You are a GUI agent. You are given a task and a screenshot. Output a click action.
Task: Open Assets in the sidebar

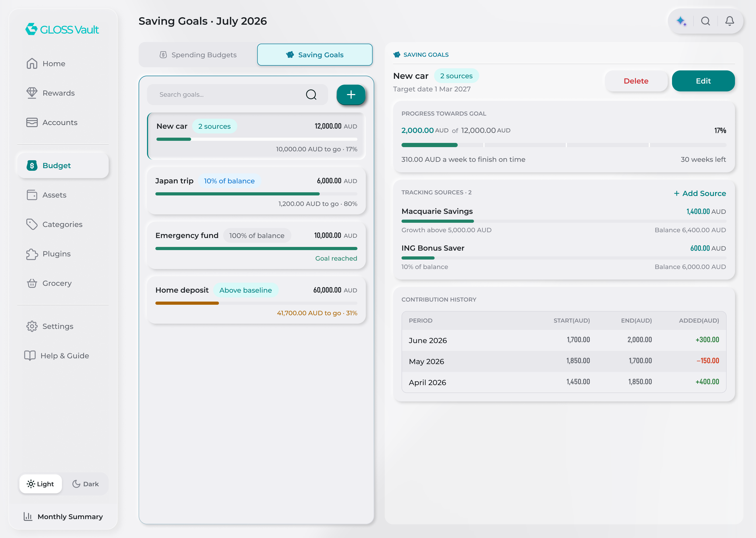pyautogui.click(x=63, y=195)
